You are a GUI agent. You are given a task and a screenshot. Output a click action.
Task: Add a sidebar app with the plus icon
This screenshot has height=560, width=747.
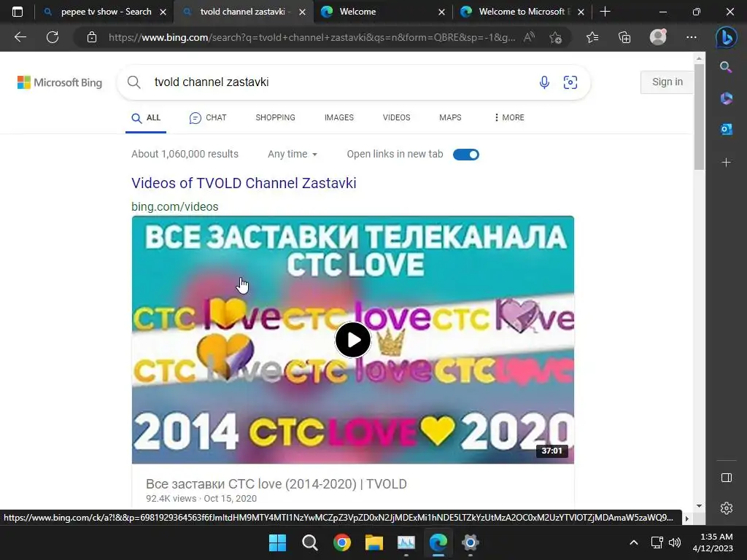[726, 163]
